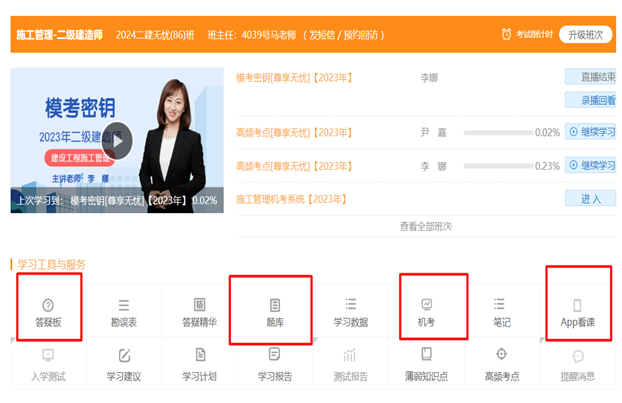
Task: Open the 笔记 notes tool
Action: [502, 313]
